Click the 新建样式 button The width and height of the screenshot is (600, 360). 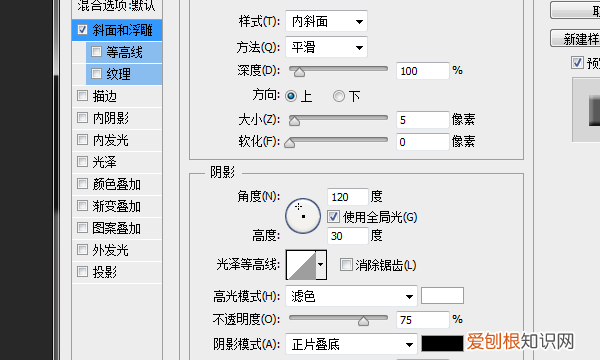coord(575,39)
